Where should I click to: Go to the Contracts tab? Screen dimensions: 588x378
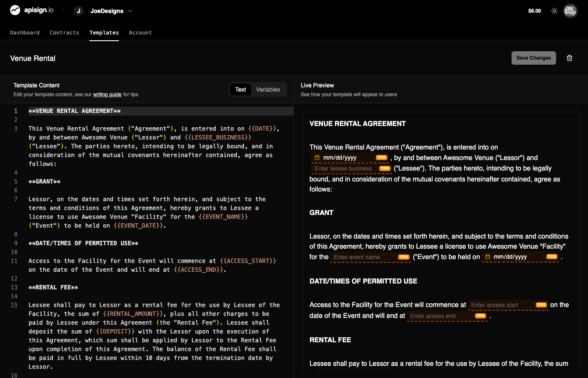64,33
